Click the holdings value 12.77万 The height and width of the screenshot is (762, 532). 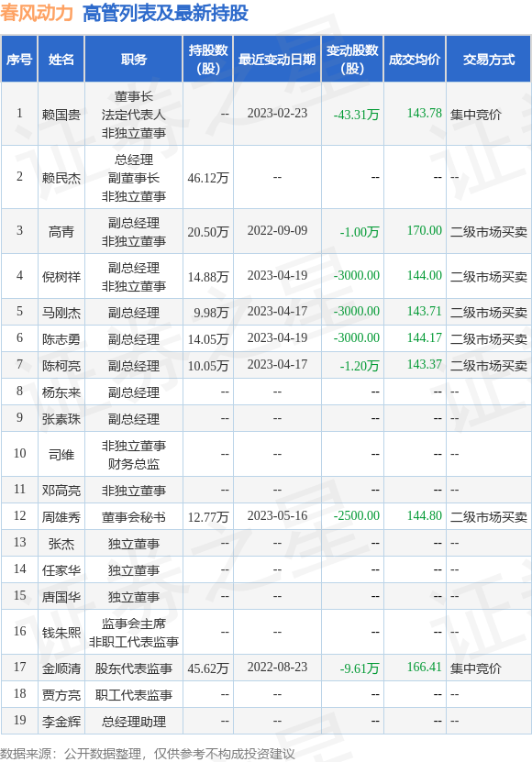point(208,517)
